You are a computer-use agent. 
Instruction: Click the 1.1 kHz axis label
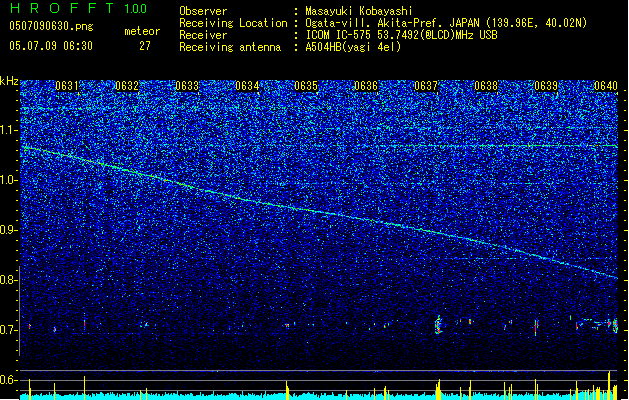point(8,130)
